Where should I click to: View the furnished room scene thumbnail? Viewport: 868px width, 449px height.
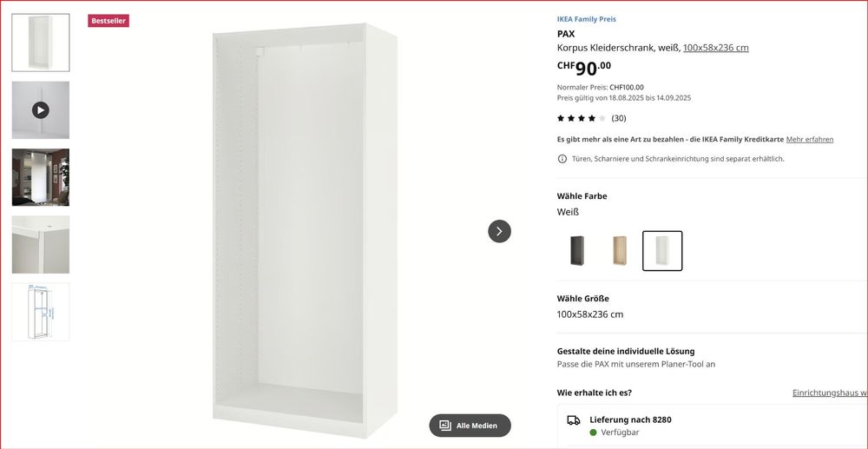coord(41,177)
